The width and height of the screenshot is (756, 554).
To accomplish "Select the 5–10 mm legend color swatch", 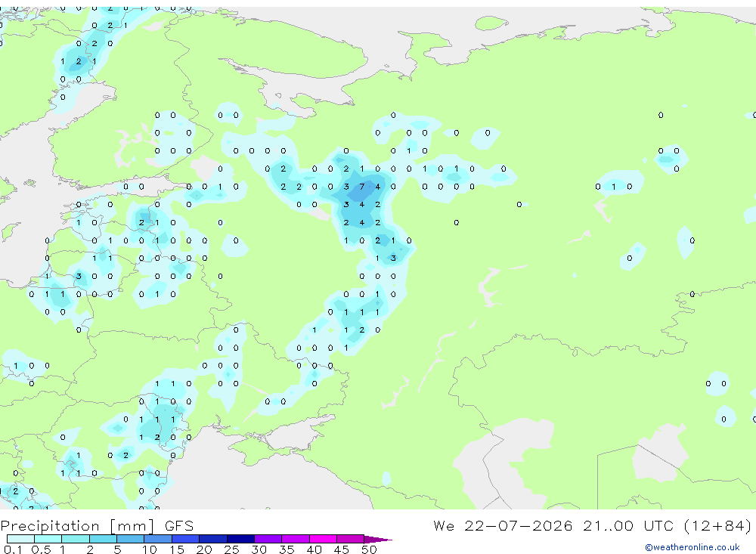I will point(131,539).
